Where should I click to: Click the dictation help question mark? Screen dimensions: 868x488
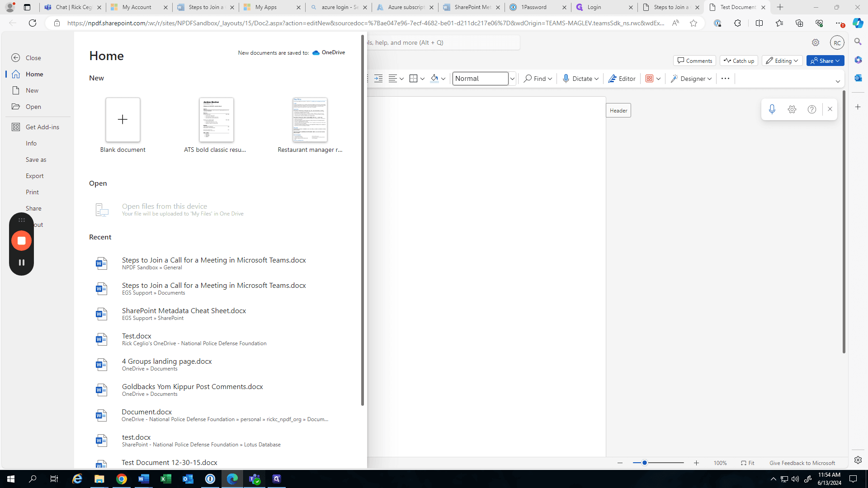pos(811,109)
